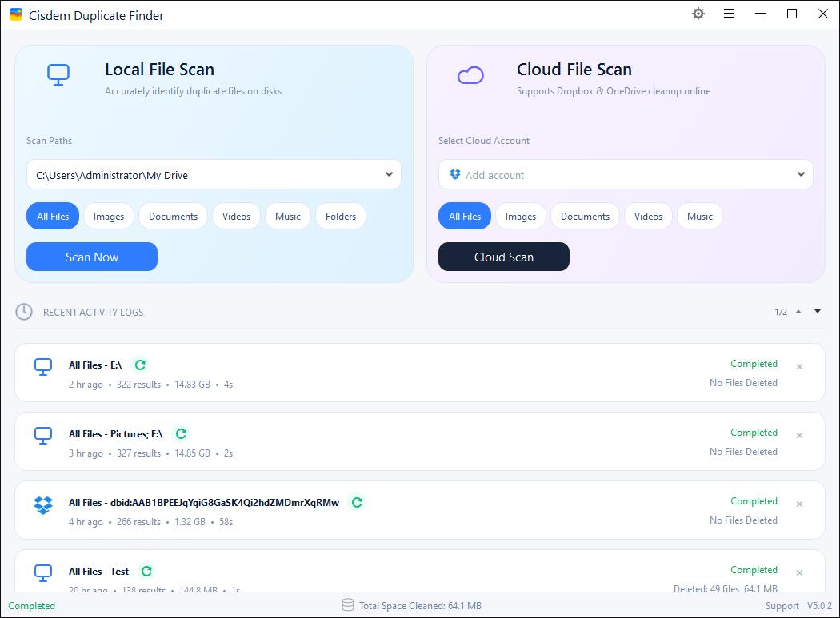840x618 pixels.
Task: Rescan the All Files - Pictures; E:\ entry
Action: (x=181, y=433)
